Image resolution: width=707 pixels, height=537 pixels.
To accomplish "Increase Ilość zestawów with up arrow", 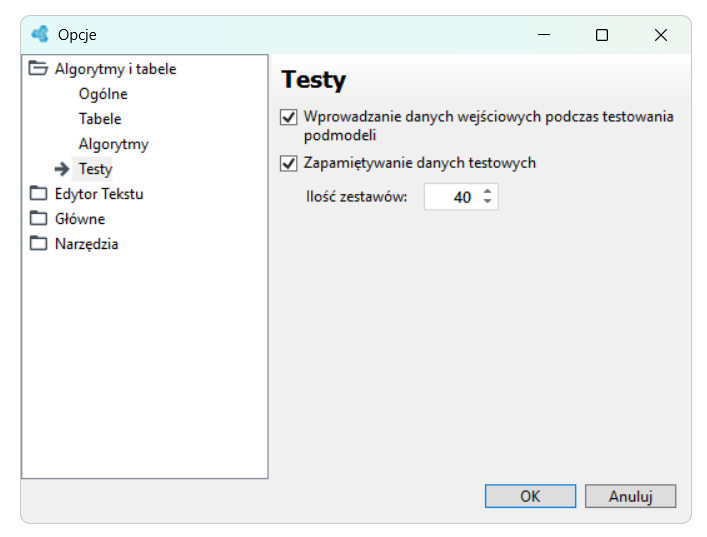I will click(487, 192).
